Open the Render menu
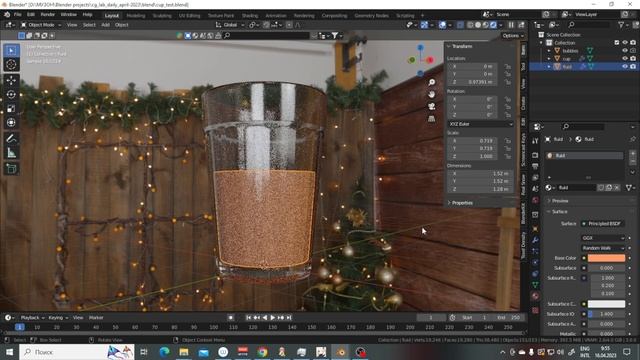Viewport: 640px width, 360px height. pos(47,15)
